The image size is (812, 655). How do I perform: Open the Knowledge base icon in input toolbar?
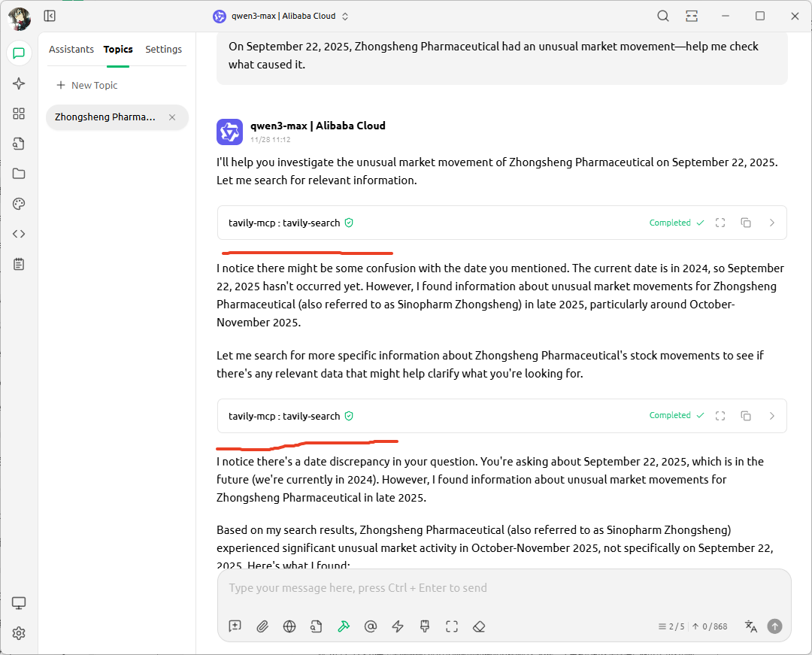point(316,626)
